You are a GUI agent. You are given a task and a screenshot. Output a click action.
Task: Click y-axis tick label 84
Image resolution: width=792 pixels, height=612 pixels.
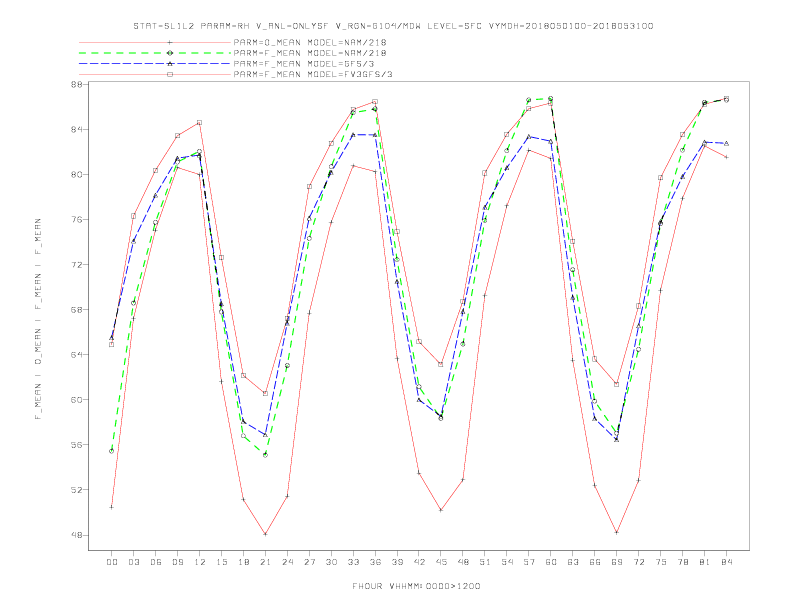(x=77, y=129)
